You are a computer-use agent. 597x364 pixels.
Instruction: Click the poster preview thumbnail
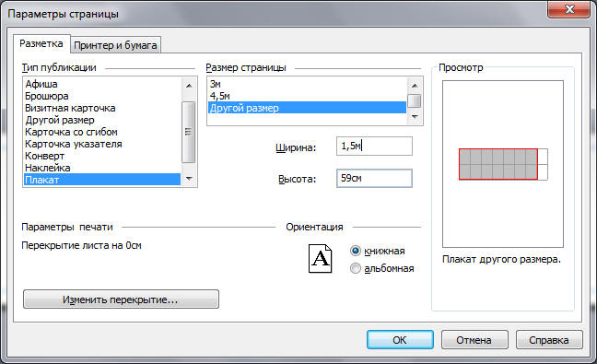coord(503,164)
